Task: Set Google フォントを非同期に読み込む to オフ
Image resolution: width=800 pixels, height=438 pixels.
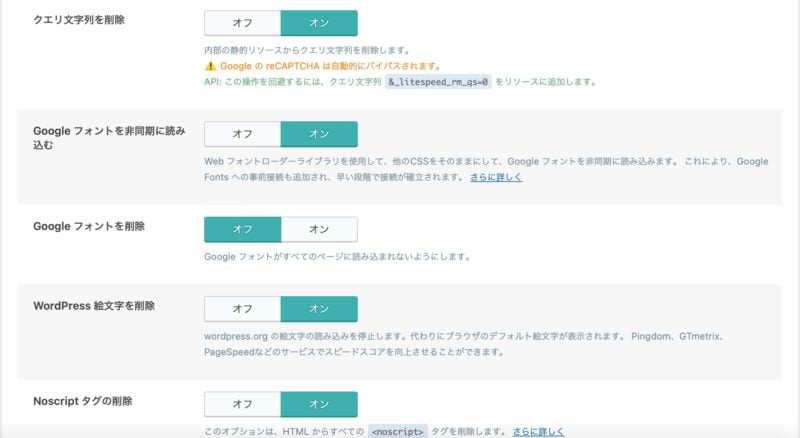Action: (242, 133)
